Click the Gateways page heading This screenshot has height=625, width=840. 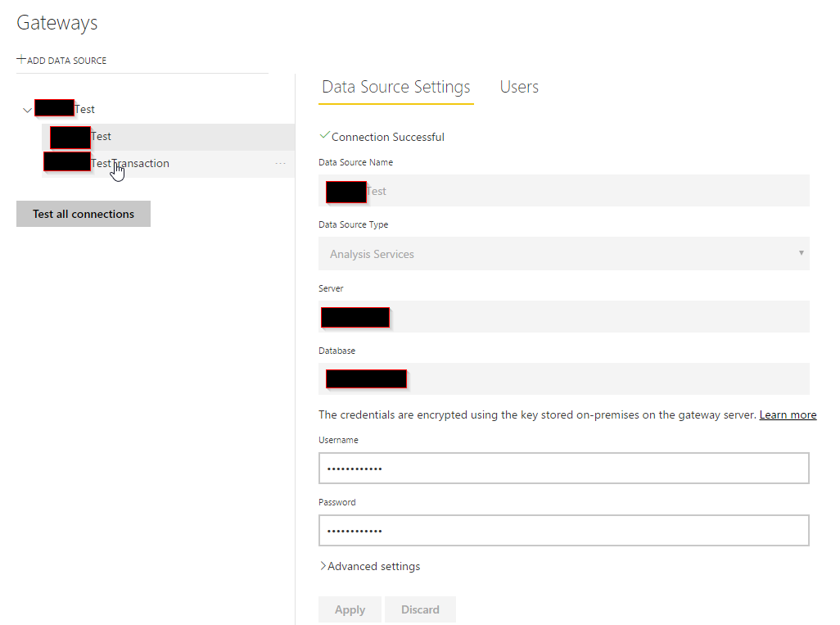pyautogui.click(x=56, y=24)
